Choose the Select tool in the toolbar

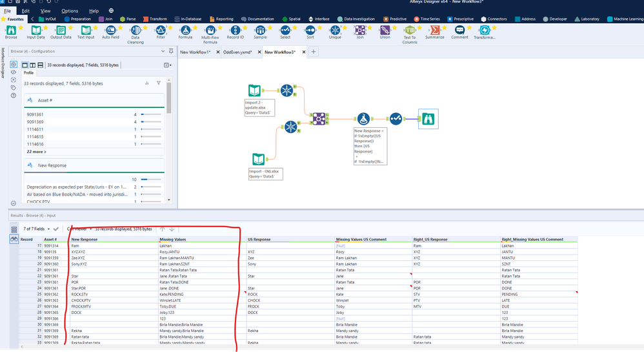pos(285,30)
